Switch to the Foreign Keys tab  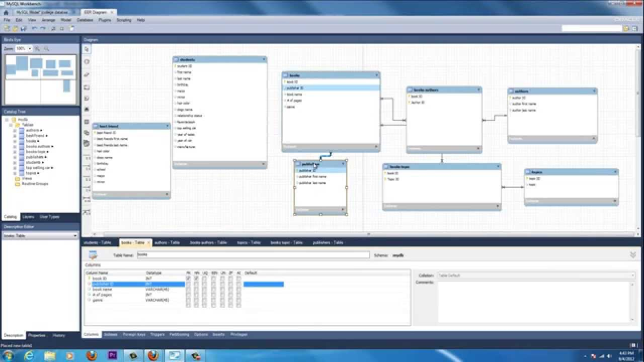(134, 334)
